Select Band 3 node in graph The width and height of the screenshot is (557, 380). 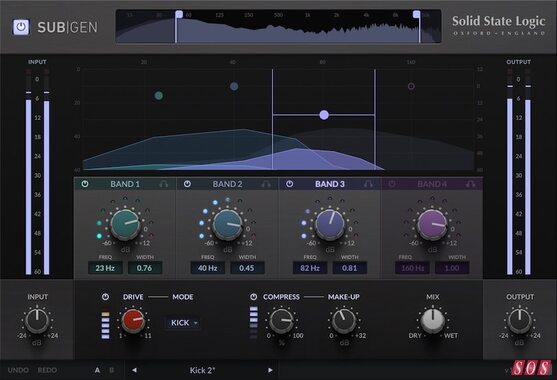point(324,115)
